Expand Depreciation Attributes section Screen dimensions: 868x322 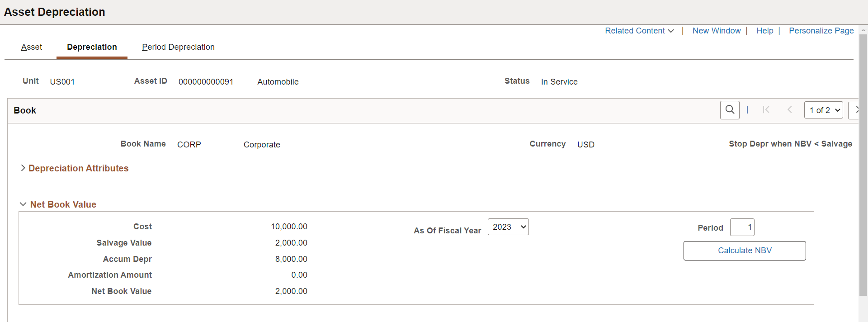pos(75,168)
